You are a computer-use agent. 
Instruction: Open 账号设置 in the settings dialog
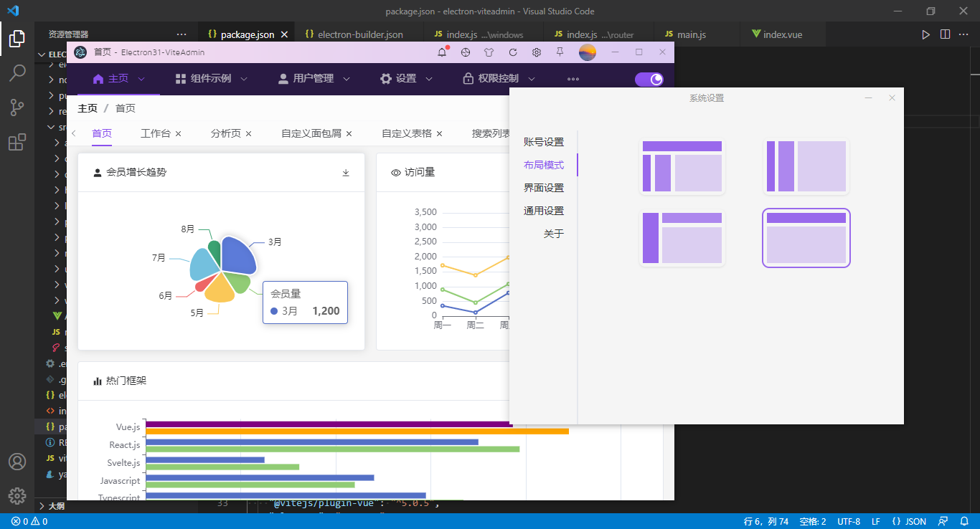pyautogui.click(x=544, y=141)
